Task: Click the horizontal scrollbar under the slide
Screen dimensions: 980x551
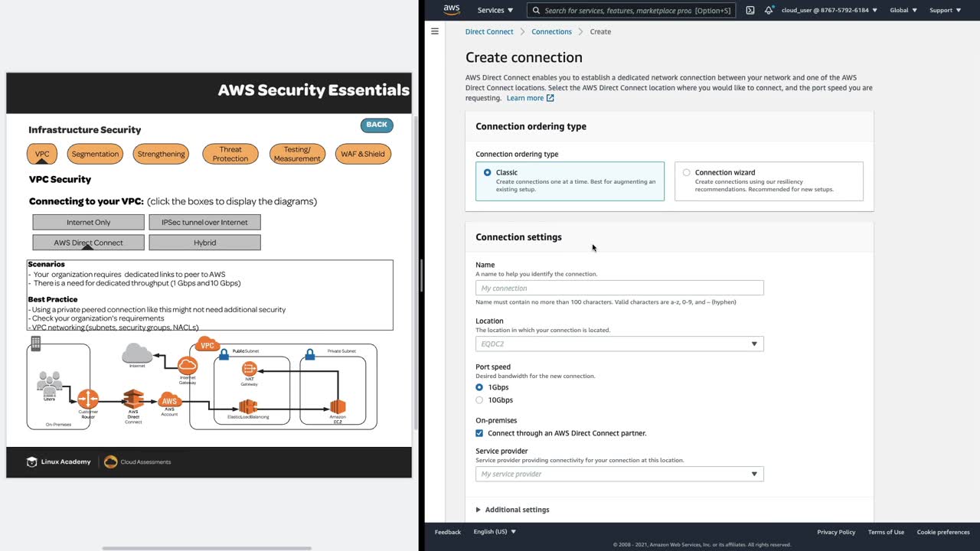Action: pos(207,548)
